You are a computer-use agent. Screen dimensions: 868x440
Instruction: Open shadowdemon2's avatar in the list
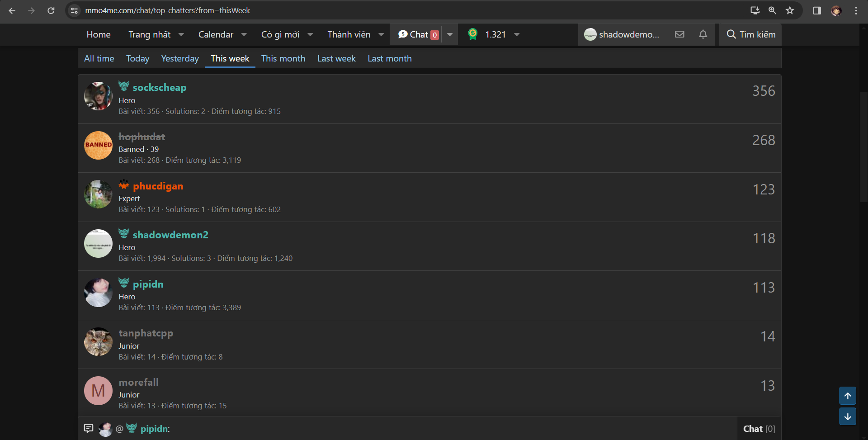tap(98, 243)
